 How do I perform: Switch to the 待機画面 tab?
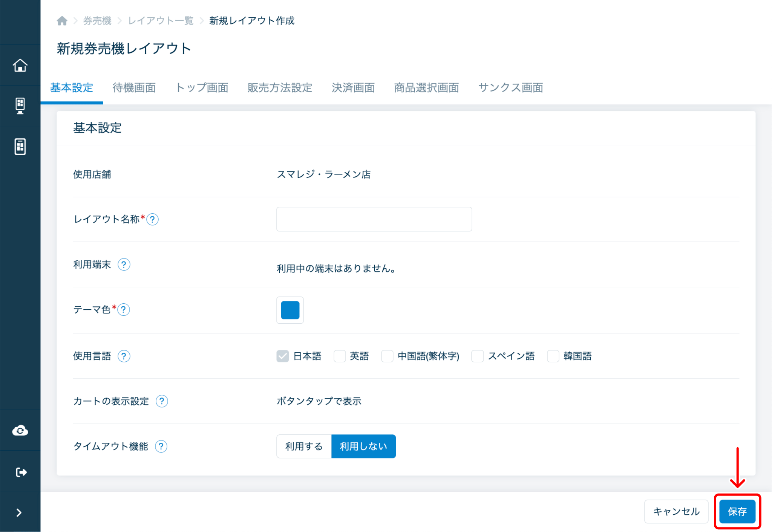pyautogui.click(x=134, y=88)
